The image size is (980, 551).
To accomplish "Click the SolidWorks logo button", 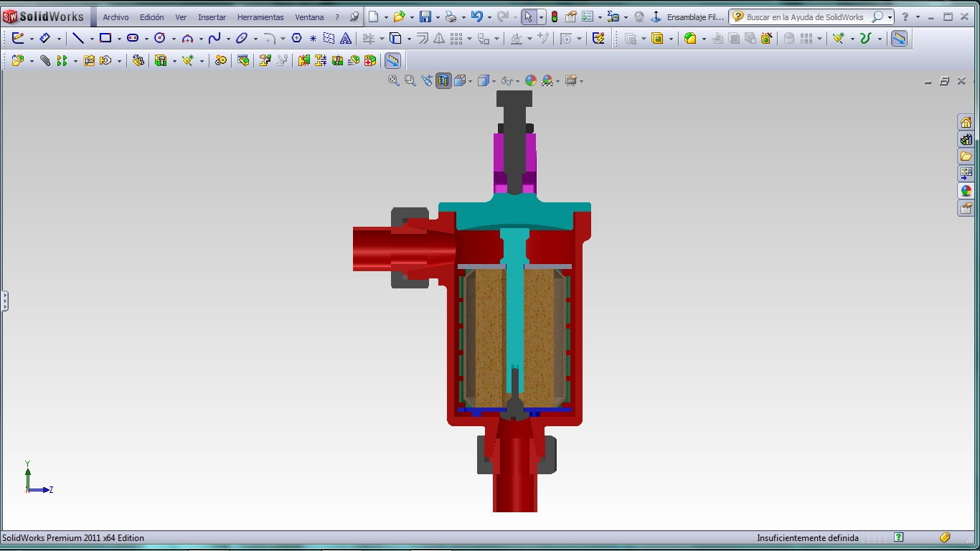I will point(44,17).
